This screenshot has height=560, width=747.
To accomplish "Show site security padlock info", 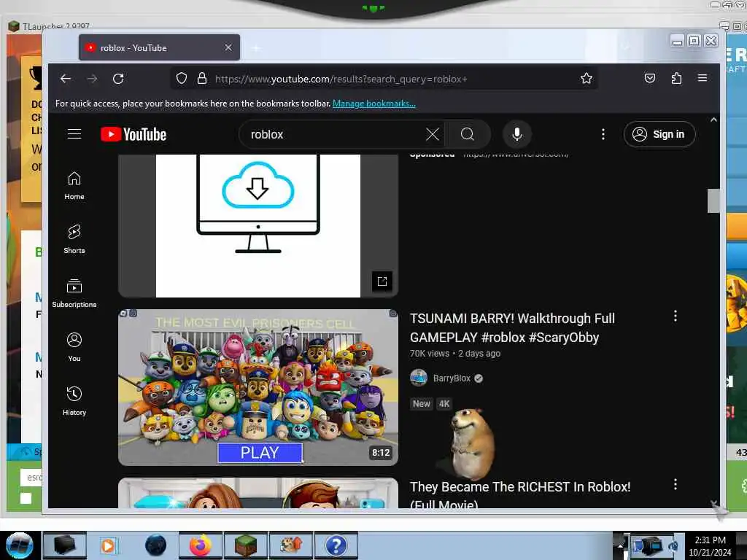I will tap(202, 79).
